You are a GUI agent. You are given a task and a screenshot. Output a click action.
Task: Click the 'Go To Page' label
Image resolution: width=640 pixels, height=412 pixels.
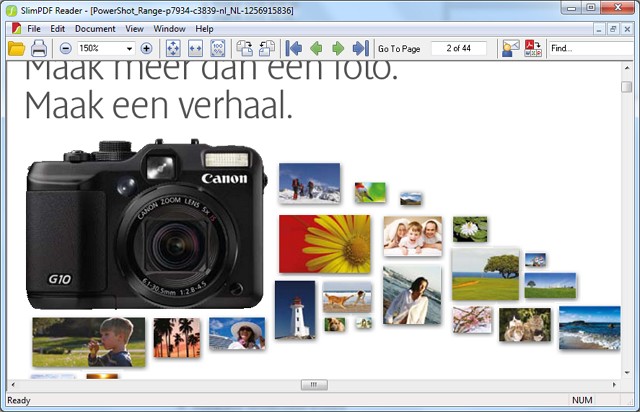(399, 49)
